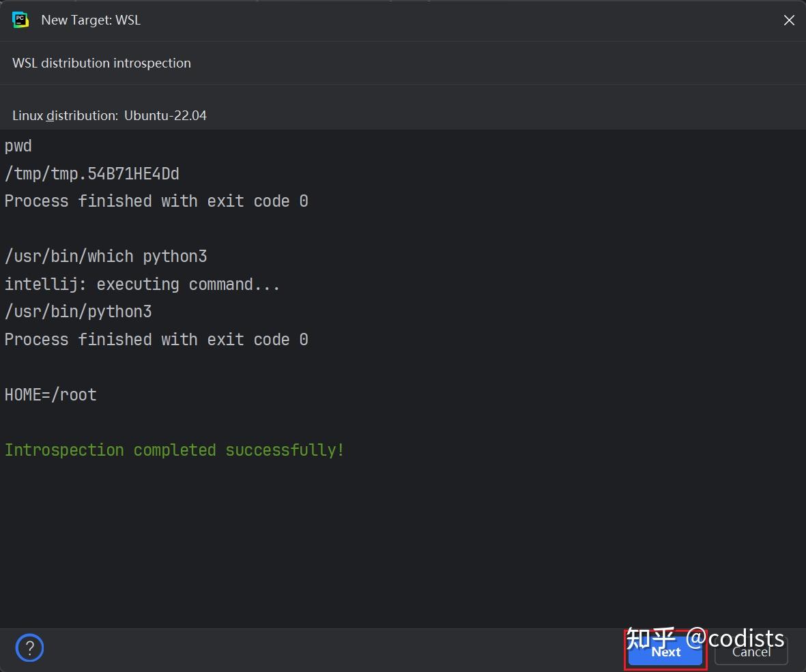Click the intellij executing command line

point(142,284)
